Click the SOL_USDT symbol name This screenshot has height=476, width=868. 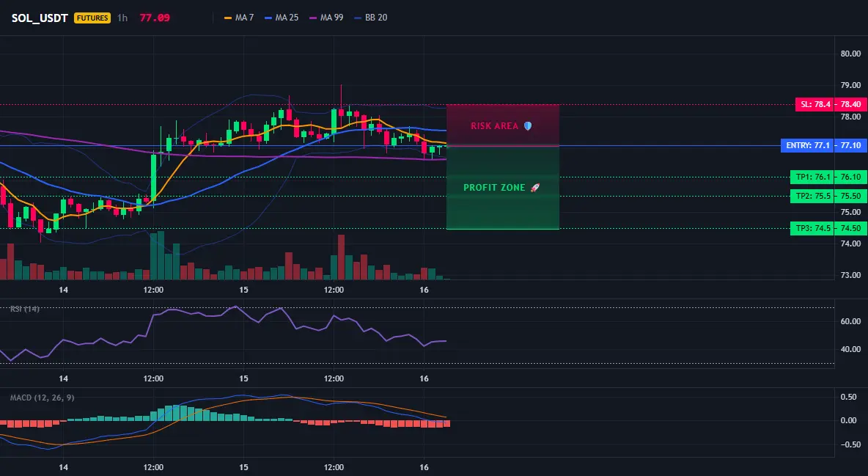click(x=40, y=18)
